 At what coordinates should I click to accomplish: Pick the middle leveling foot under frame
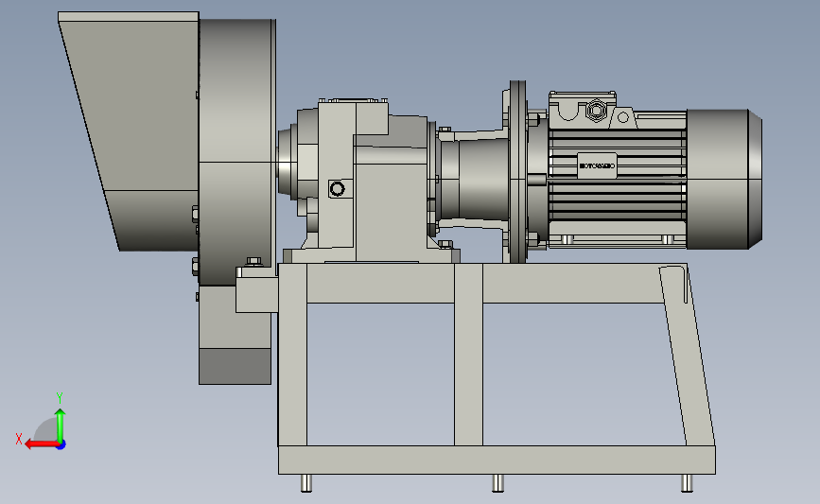click(497, 483)
